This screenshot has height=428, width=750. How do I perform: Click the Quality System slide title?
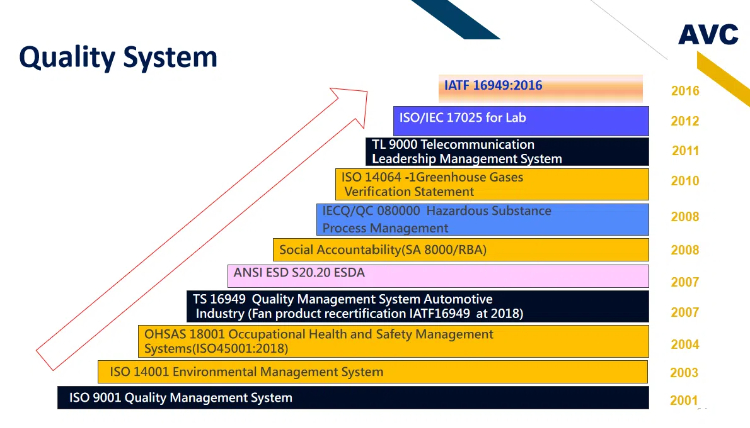tap(118, 56)
